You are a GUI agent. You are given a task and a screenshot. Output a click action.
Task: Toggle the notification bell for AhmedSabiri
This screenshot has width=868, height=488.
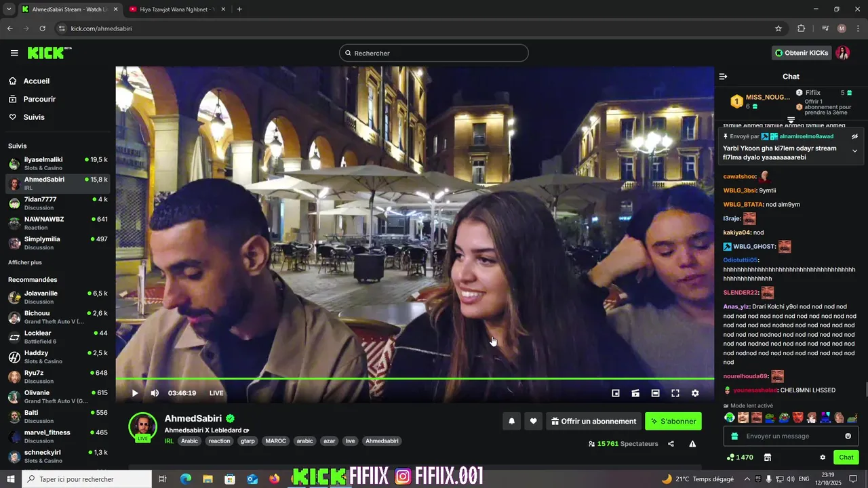coord(512,421)
